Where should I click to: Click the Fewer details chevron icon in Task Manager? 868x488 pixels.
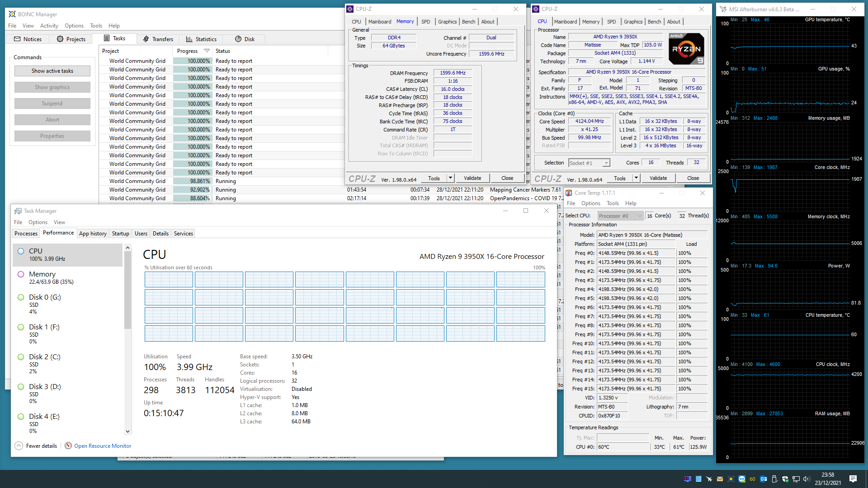coord(19,446)
